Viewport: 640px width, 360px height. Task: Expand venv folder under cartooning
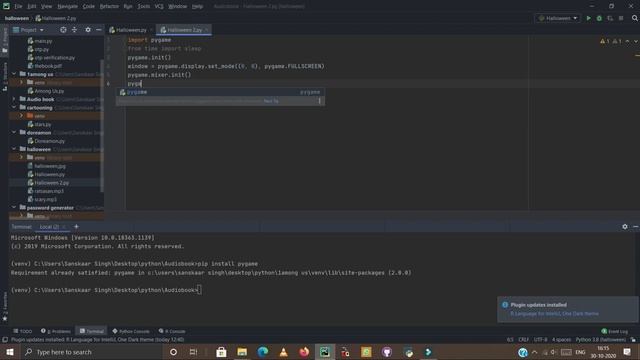[22, 116]
